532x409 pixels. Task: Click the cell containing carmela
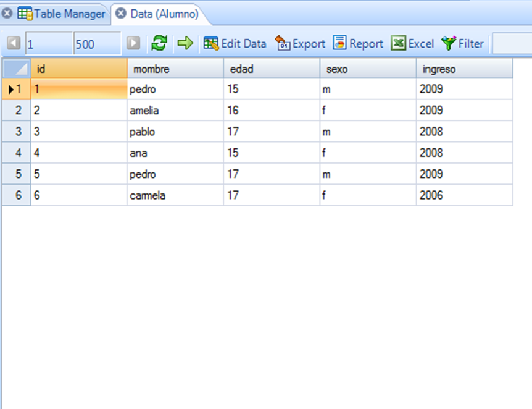pyautogui.click(x=175, y=195)
